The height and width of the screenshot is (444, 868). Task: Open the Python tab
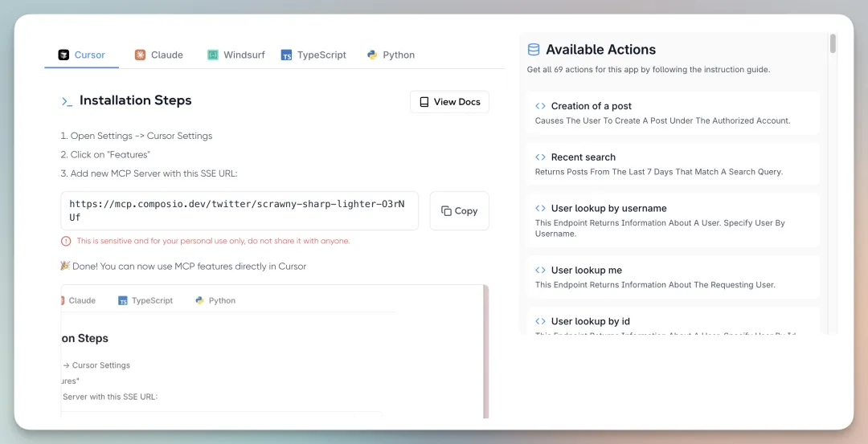391,55
